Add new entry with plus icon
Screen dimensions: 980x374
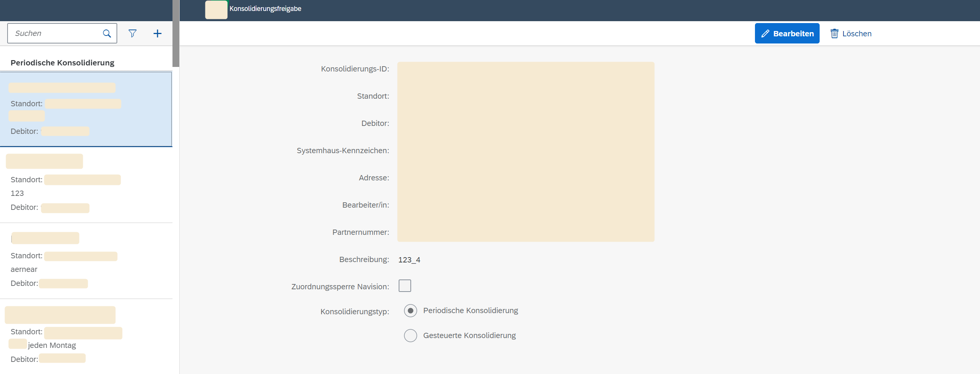[157, 34]
